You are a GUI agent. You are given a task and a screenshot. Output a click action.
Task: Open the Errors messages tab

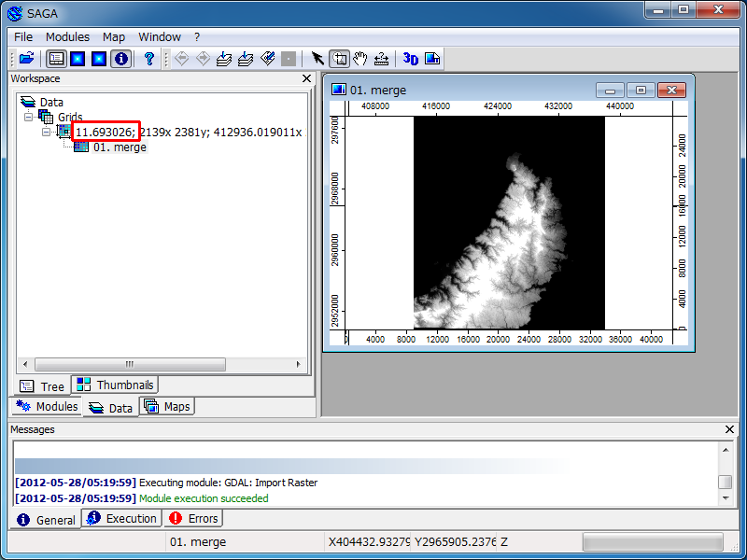[x=193, y=519]
